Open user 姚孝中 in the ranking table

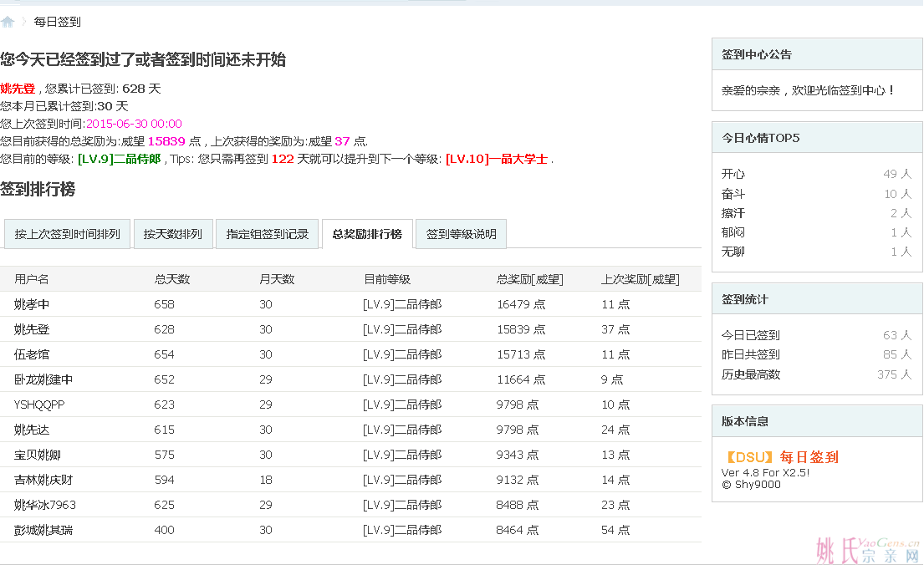click(x=32, y=304)
